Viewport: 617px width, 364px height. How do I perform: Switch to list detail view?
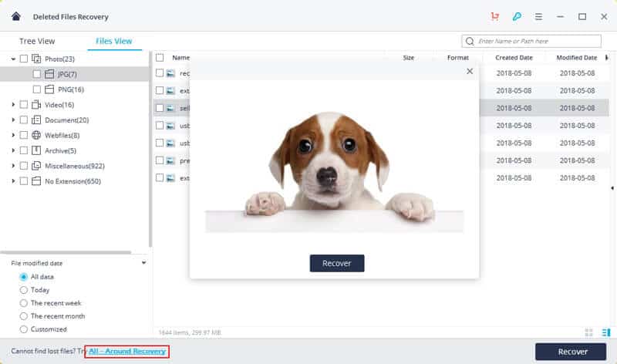pos(606,332)
